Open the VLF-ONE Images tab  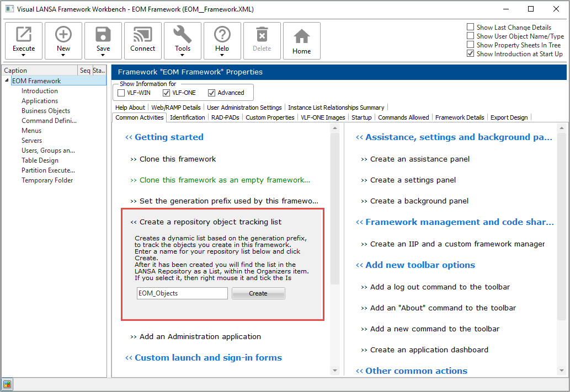pos(323,117)
